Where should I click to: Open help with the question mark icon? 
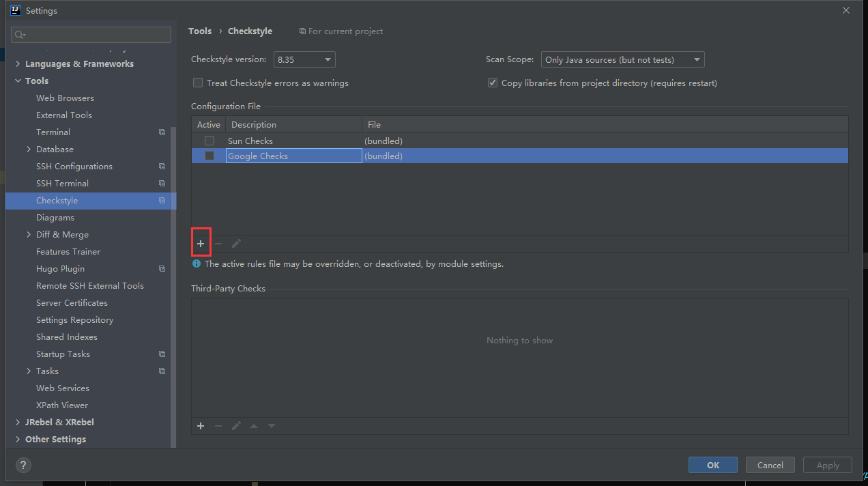click(x=23, y=466)
